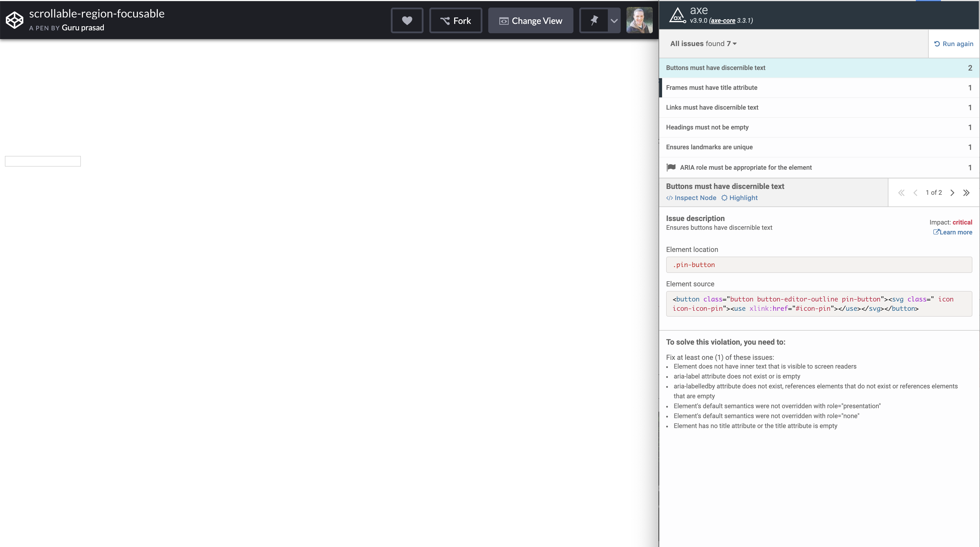Open the dropdown next to the pin button
The image size is (980, 547).
click(x=614, y=20)
